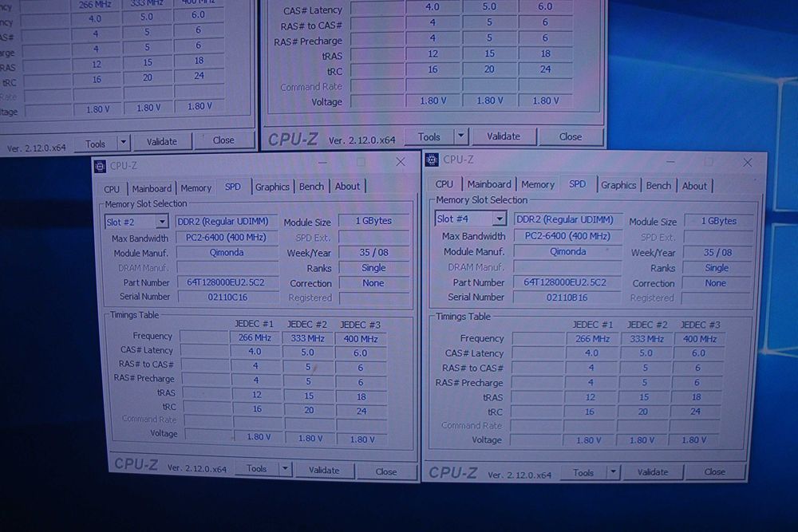The image size is (798, 532).
Task: Close Slot #2 window with title bar X
Action: pos(401,162)
